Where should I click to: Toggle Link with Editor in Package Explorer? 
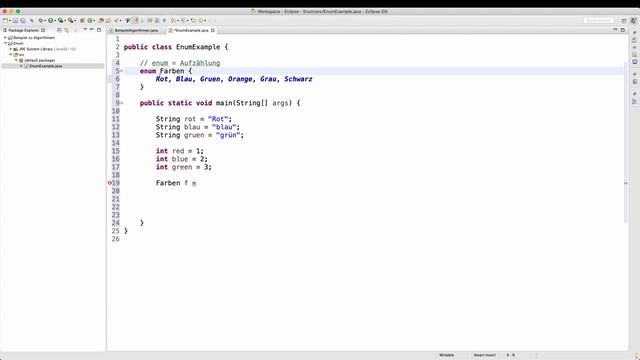tap(67, 30)
